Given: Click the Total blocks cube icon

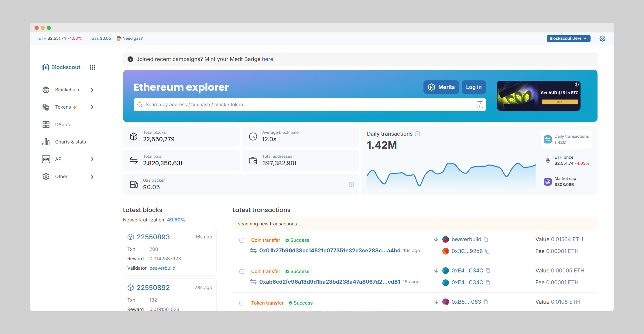Looking at the screenshot, I should [134, 137].
